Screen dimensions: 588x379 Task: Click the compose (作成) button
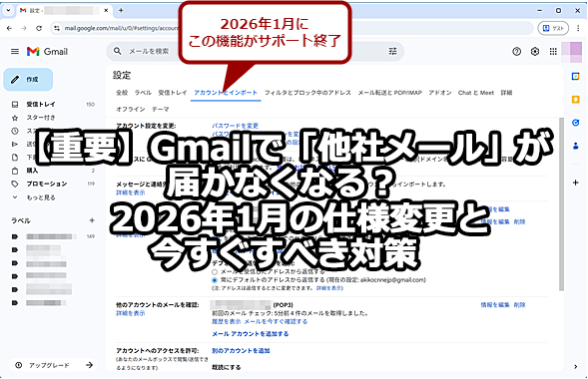point(28,80)
